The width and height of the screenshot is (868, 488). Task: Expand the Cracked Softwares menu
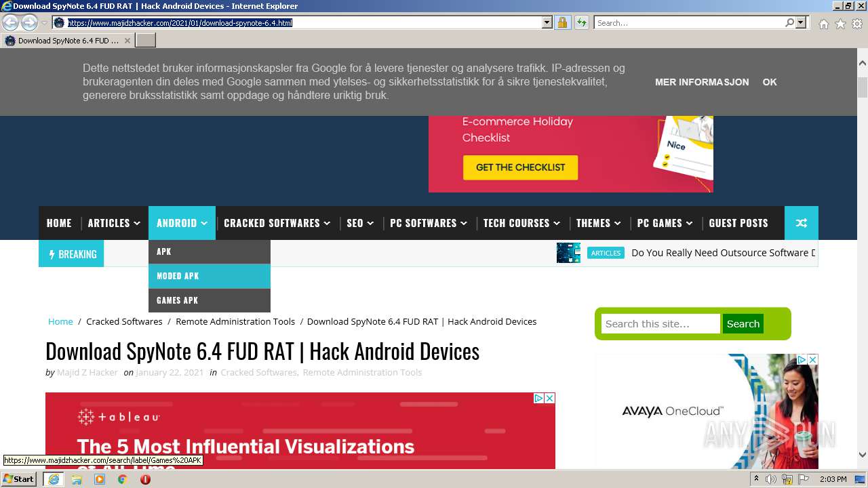coord(277,223)
